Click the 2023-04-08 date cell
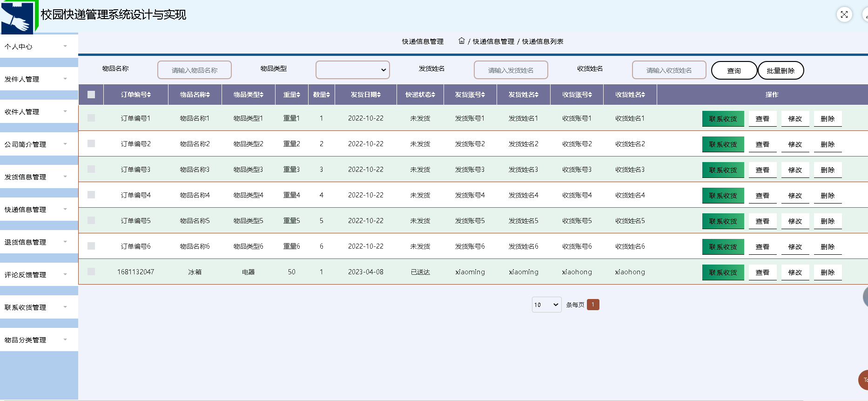 click(366, 272)
